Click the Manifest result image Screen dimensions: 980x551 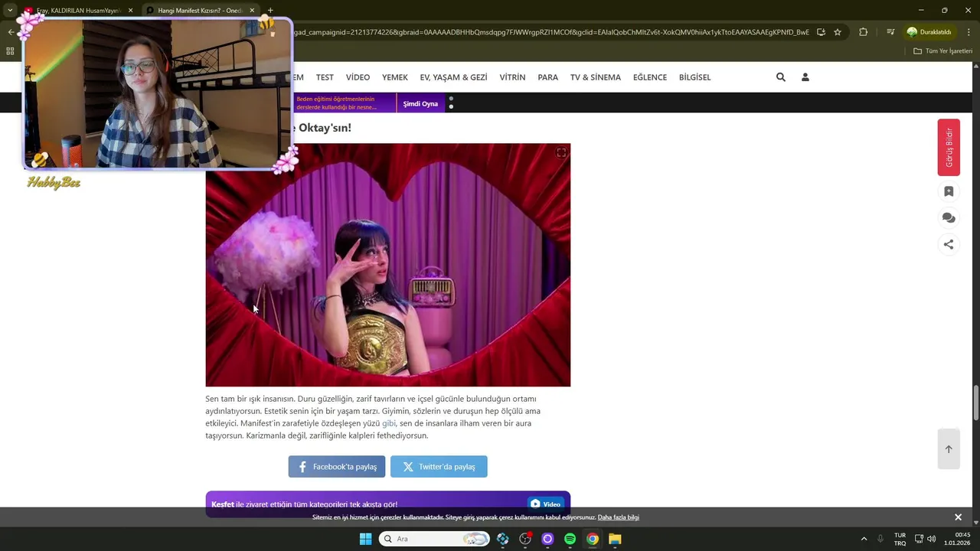click(388, 265)
